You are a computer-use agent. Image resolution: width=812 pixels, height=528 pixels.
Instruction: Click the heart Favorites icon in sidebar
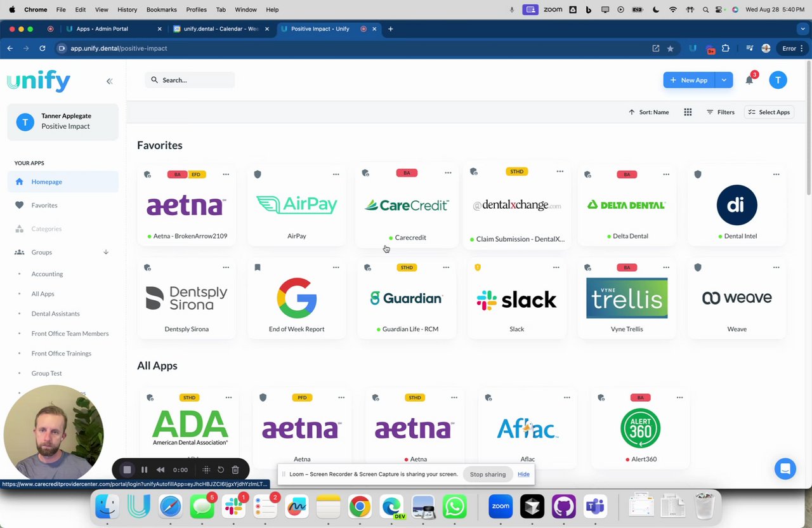click(x=19, y=205)
